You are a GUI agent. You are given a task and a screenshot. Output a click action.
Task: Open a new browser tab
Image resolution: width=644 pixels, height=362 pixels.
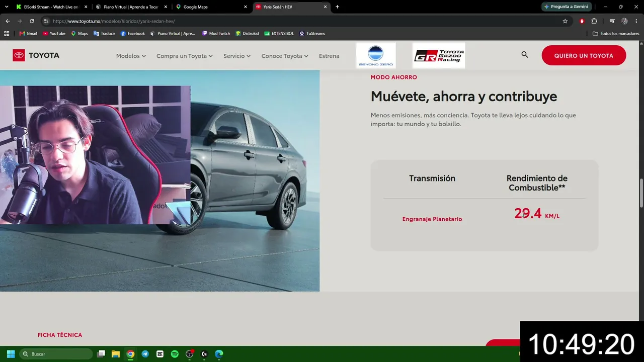[337, 7]
